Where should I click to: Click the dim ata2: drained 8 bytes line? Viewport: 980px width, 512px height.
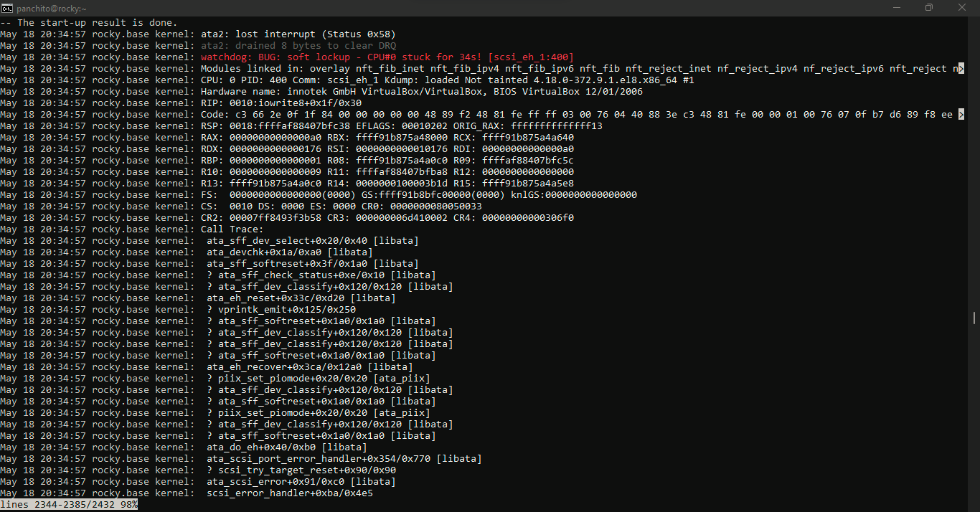(298, 46)
